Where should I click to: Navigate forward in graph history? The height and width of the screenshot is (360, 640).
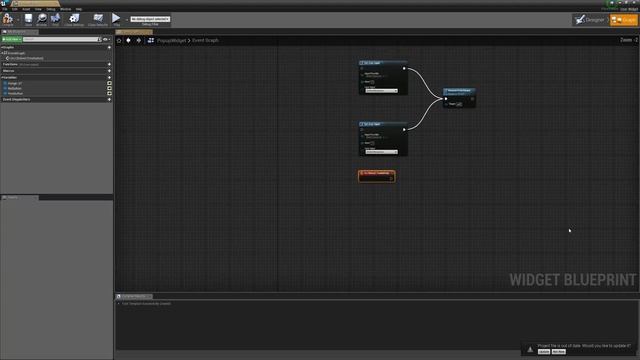point(139,40)
